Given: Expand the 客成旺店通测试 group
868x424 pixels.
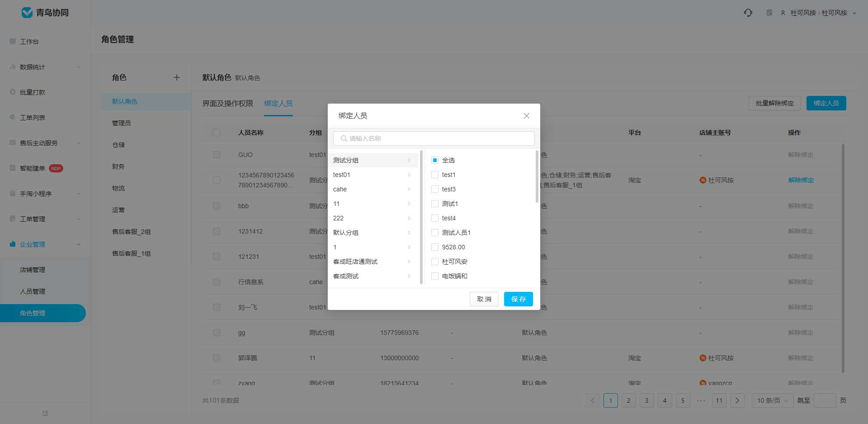Looking at the screenshot, I should (373, 262).
